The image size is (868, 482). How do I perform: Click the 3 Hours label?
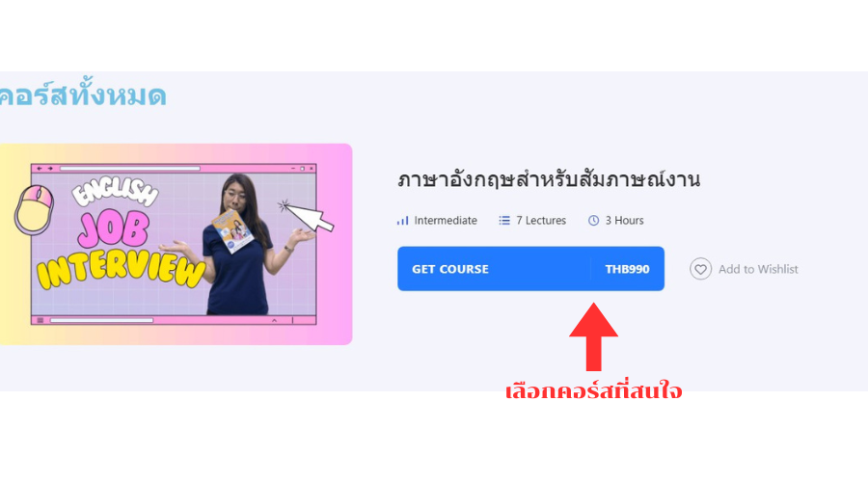click(x=624, y=221)
